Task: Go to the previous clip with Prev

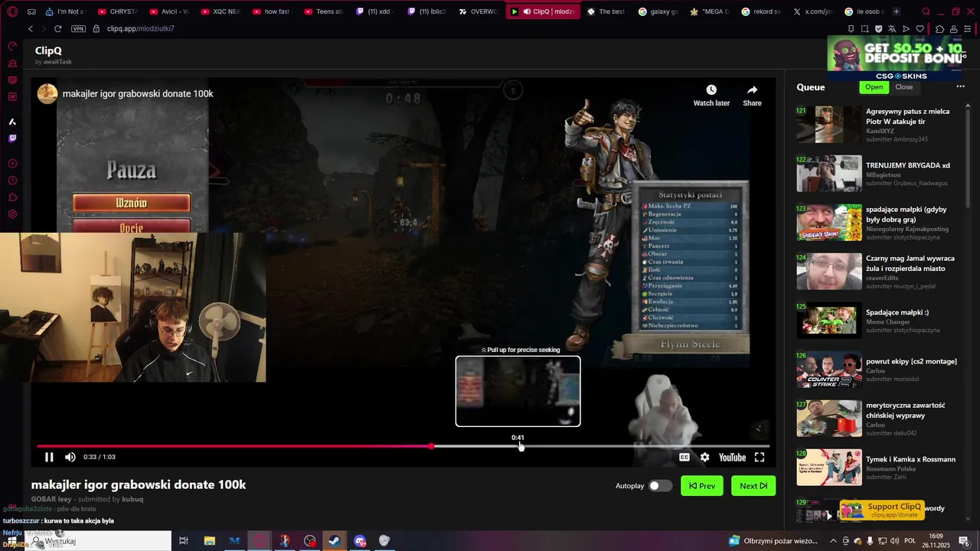Action: coord(702,485)
